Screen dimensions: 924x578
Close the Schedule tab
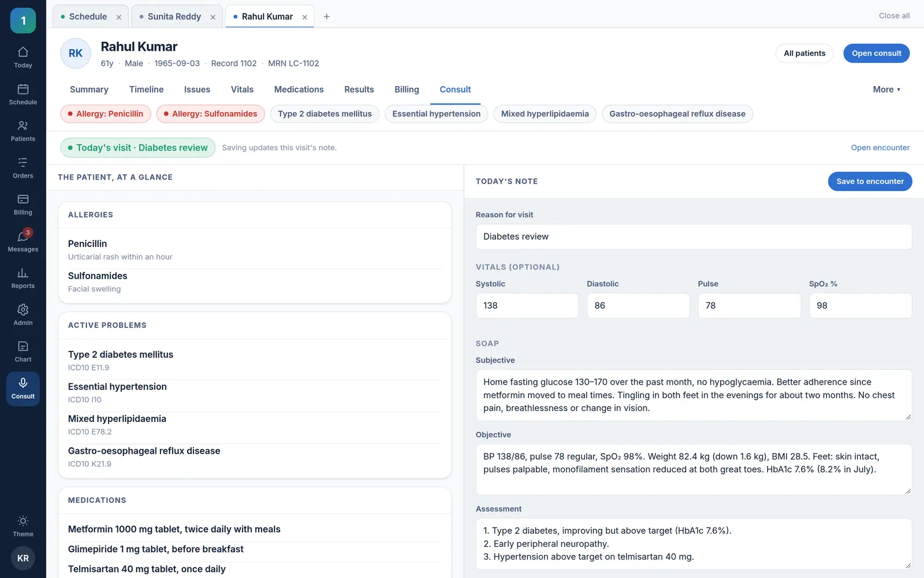118,17
